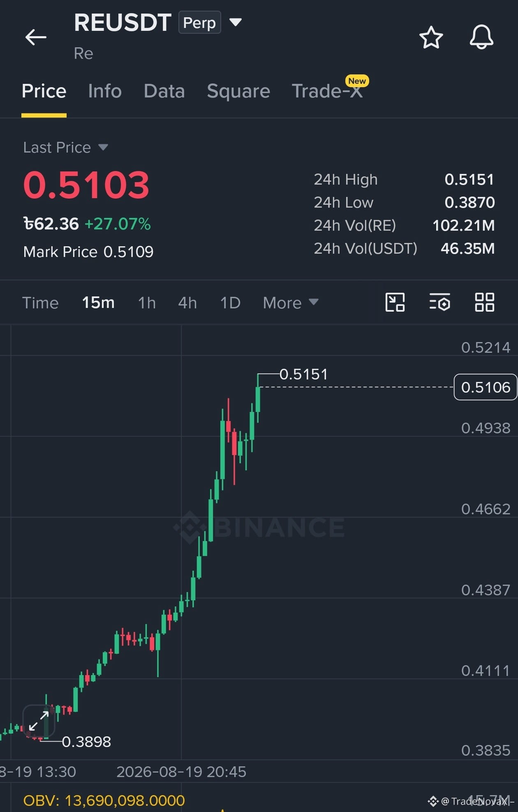518x812 pixels.
Task: Select the 15m interval
Action: (x=98, y=303)
